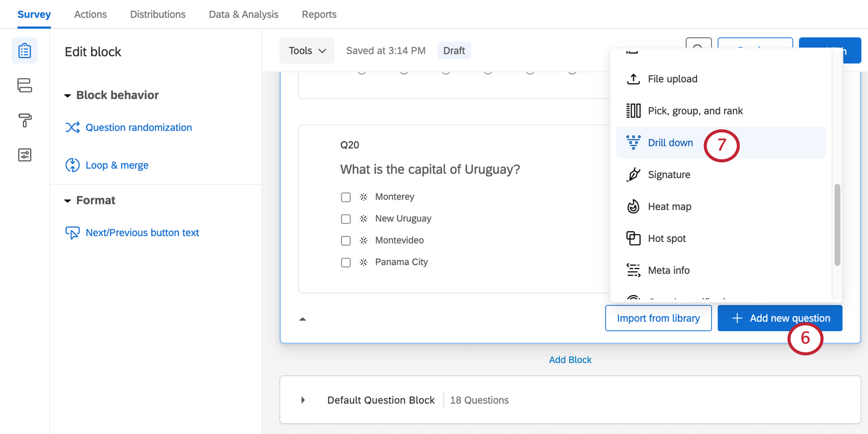The height and width of the screenshot is (434, 868).
Task: Switch to the Distributions tab
Action: point(158,14)
